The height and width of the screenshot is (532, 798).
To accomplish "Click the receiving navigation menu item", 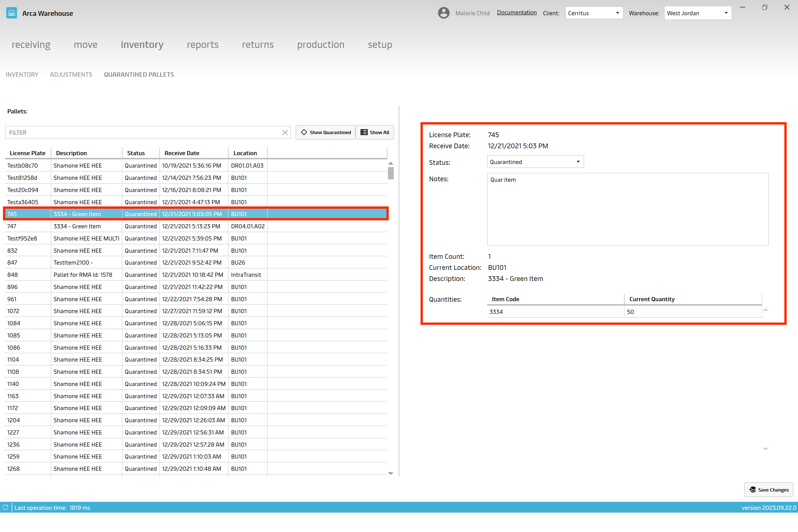I will pyautogui.click(x=30, y=45).
